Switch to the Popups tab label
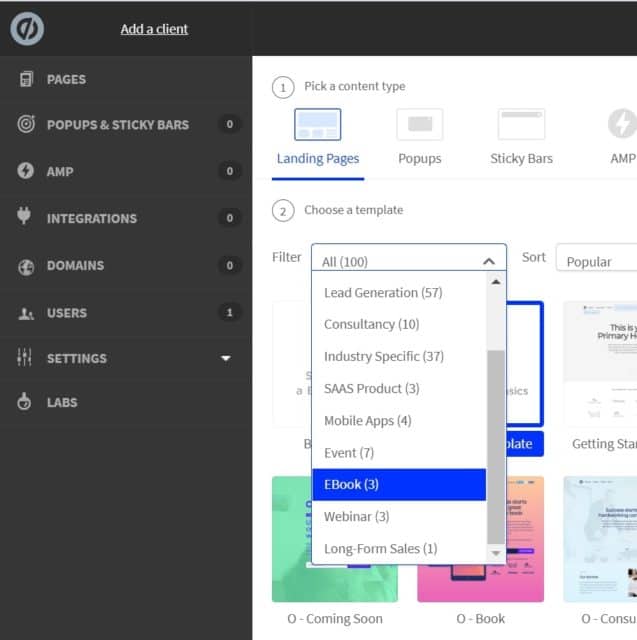Image resolution: width=637 pixels, height=640 pixels. click(419, 158)
